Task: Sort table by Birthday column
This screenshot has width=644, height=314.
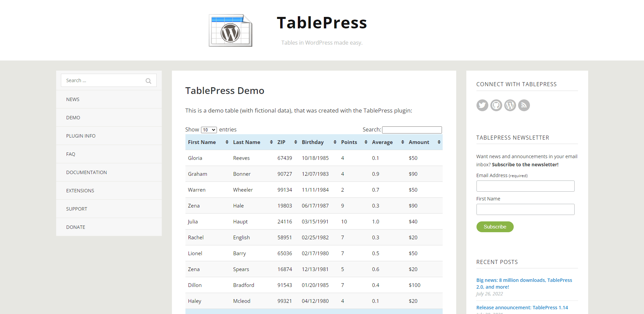Action: coord(319,142)
